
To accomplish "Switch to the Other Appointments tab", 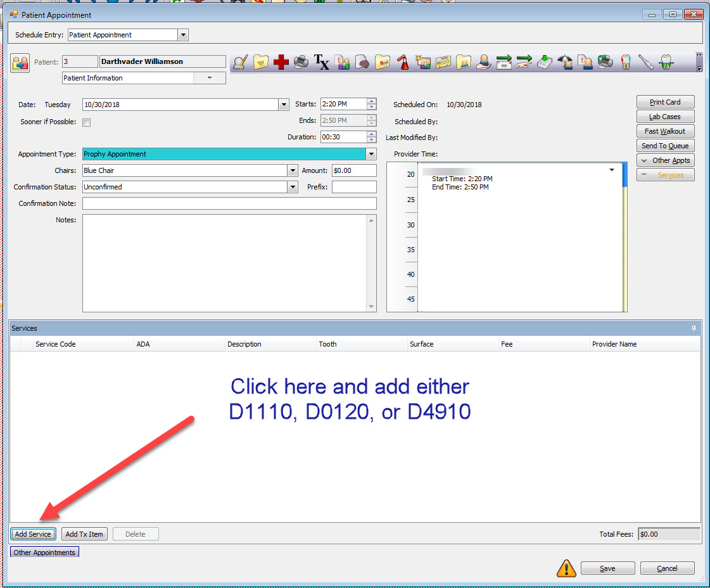I will click(x=44, y=552).
